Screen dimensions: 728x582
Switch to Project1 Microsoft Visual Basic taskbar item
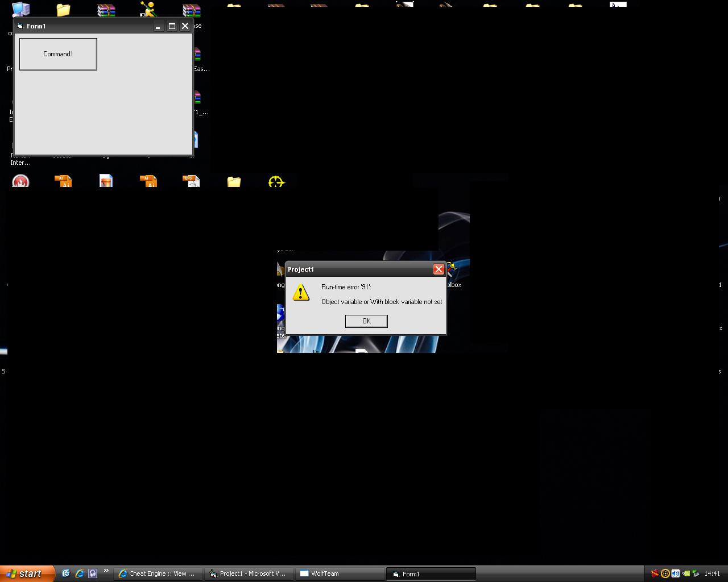tap(247, 573)
